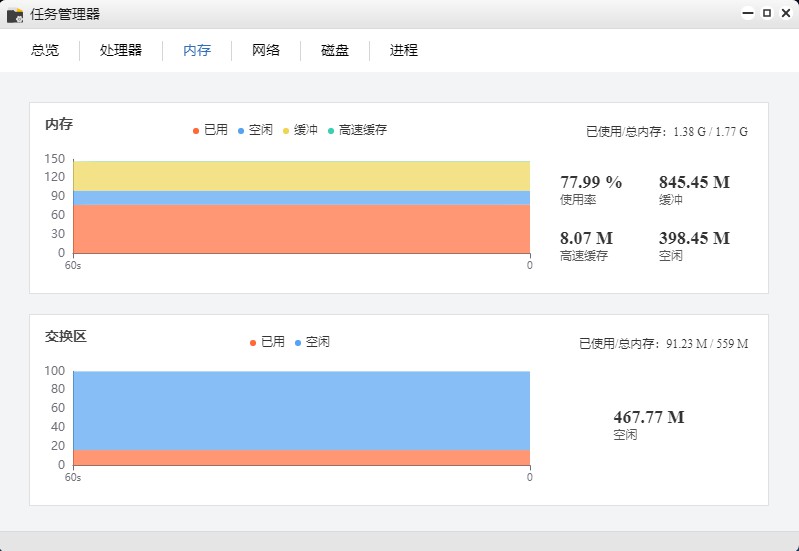Viewport: 799px width, 551px height.
Task: Maximize the 任务管理器 window
Action: click(766, 14)
